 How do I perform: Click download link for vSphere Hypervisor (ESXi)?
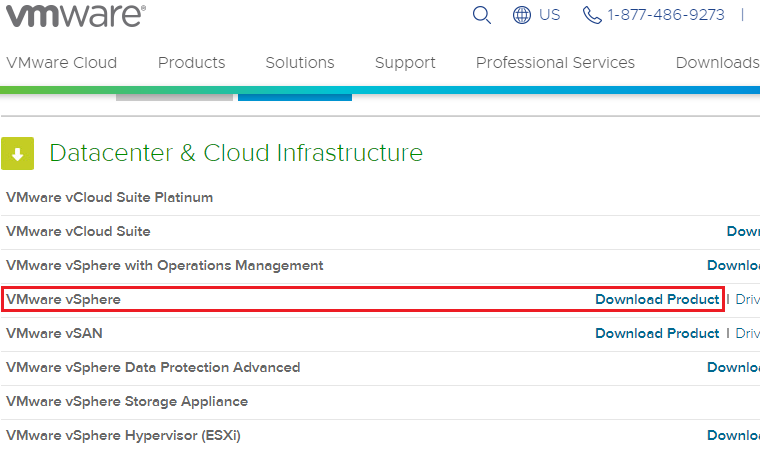(x=733, y=435)
